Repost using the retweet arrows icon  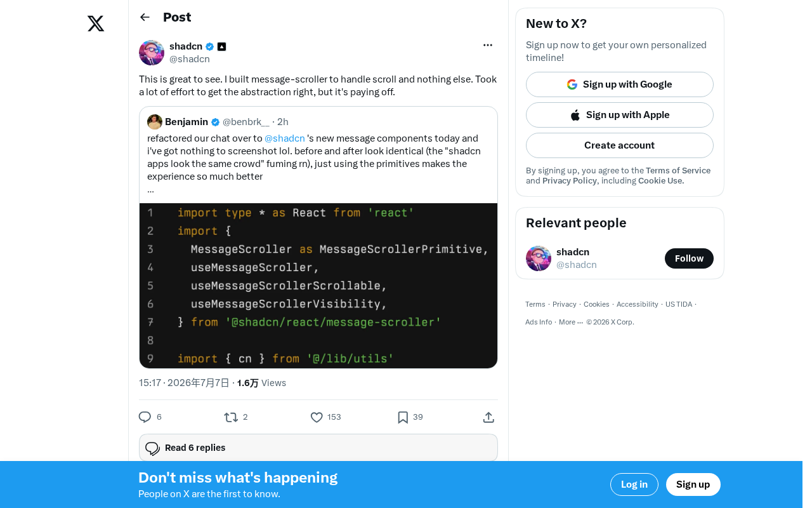click(231, 417)
